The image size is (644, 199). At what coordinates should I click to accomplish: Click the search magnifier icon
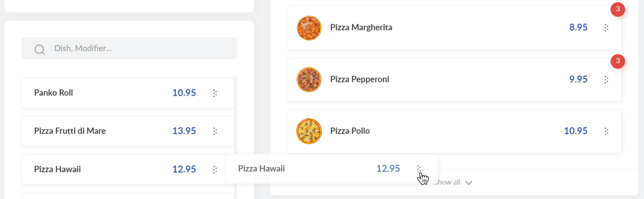[x=40, y=49]
